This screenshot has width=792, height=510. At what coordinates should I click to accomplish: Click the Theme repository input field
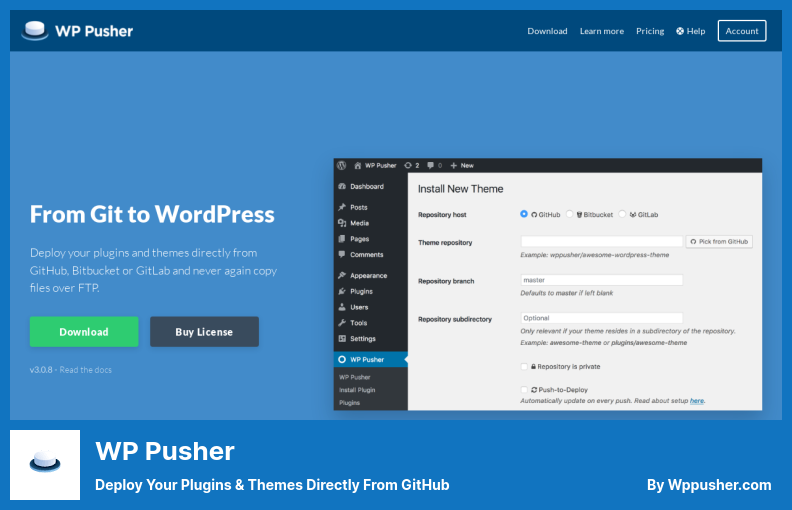point(602,241)
